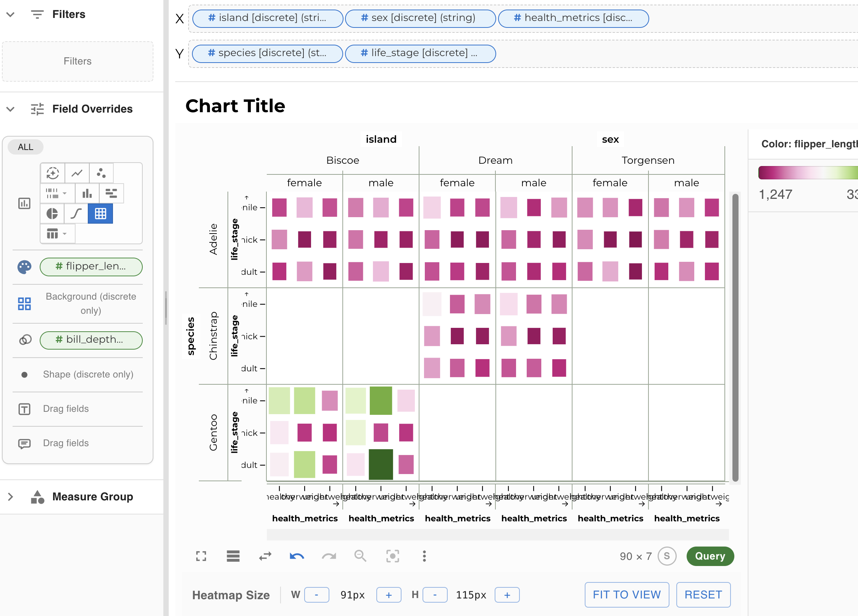Select the line chart mark type

[77, 173]
